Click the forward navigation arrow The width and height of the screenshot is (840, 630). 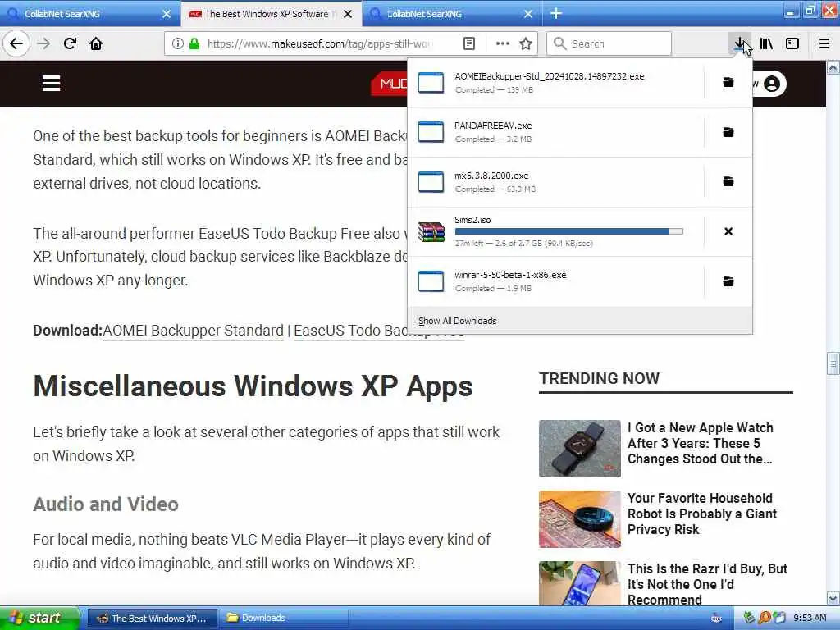(43, 43)
